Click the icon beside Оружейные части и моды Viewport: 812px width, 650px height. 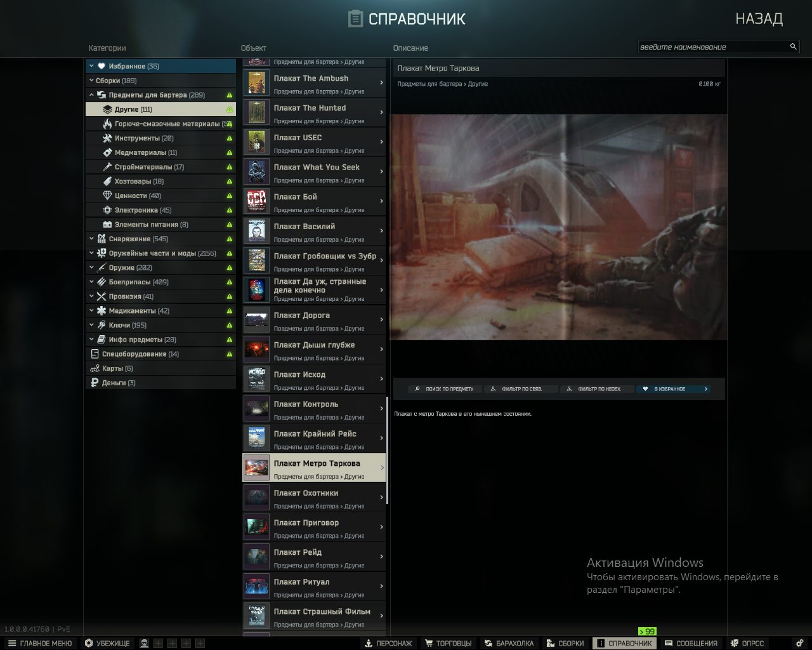pos(101,253)
